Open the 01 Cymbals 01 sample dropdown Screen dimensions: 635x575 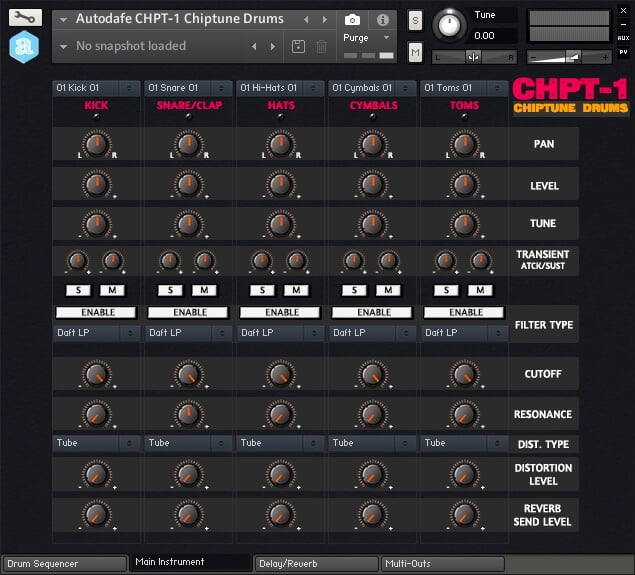[x=372, y=88]
